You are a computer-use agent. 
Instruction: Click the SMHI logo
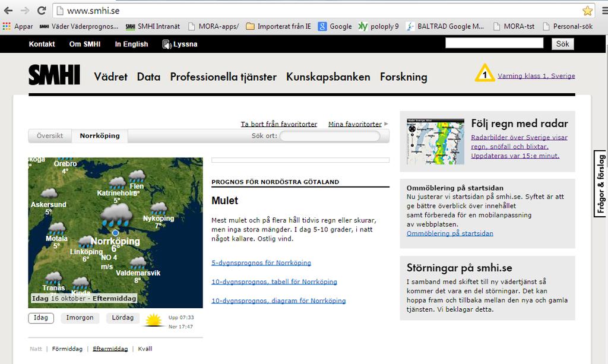click(x=54, y=75)
